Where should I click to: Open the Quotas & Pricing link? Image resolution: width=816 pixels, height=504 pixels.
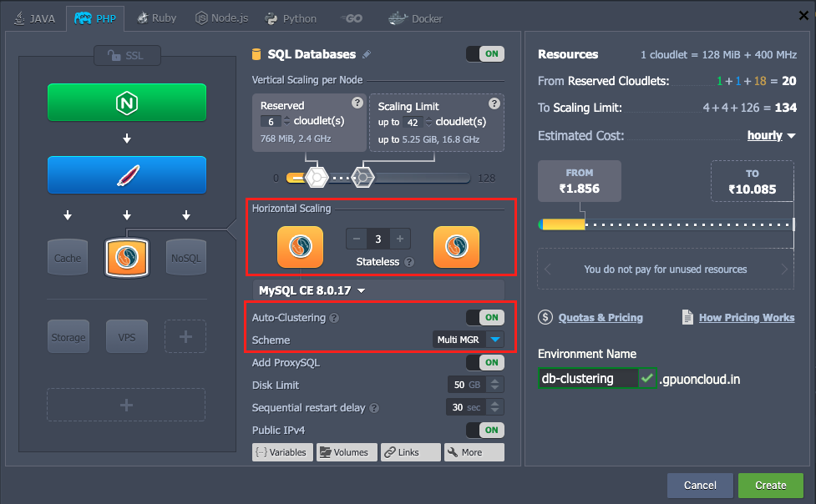600,317
